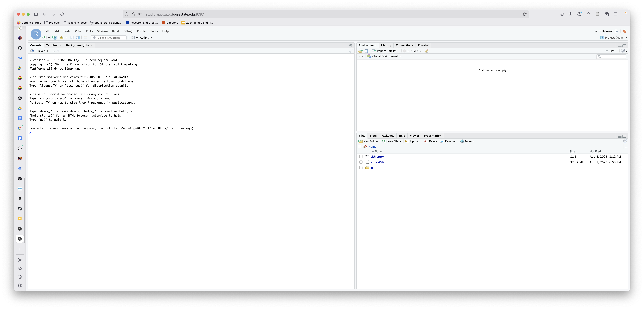Close the Background Jobs tab
Viewport: 644px width, 309px height.
pos(92,45)
